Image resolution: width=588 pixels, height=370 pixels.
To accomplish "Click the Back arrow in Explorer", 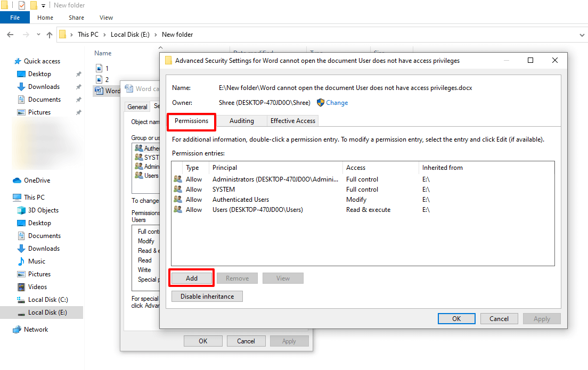I will pos(10,35).
